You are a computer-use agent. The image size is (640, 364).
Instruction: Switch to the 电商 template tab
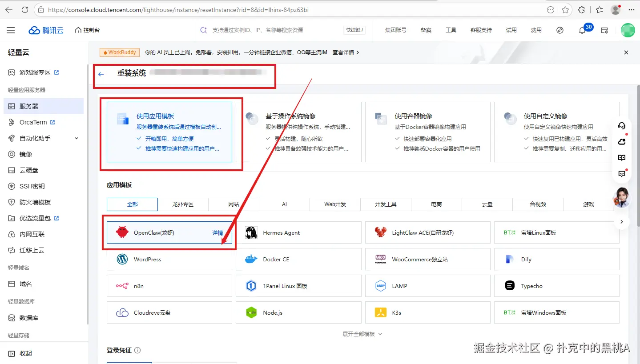pos(436,204)
